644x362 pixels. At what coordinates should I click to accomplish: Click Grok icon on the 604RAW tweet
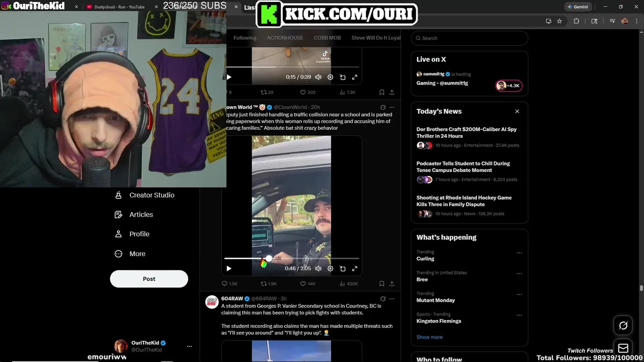(383, 299)
